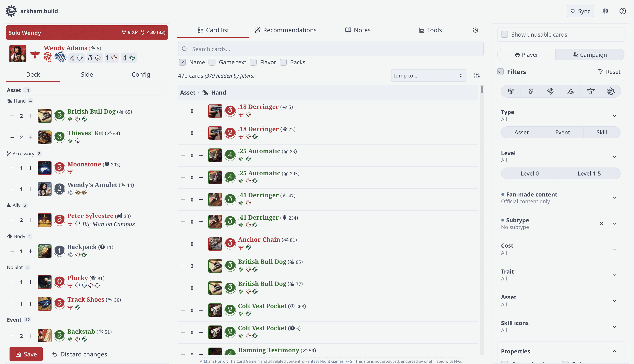The width and height of the screenshot is (634, 364).
Task: Click the Discard changes button
Action: [x=79, y=354]
